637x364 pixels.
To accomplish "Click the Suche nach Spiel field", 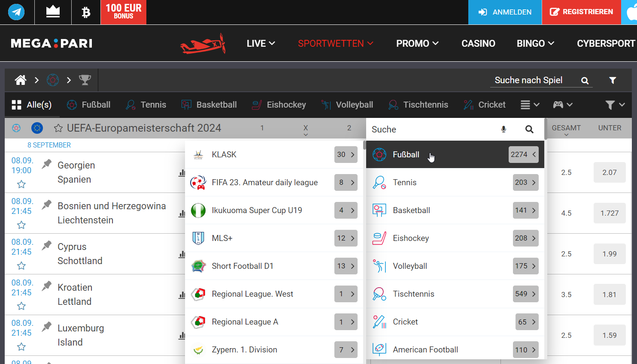I will (532, 80).
